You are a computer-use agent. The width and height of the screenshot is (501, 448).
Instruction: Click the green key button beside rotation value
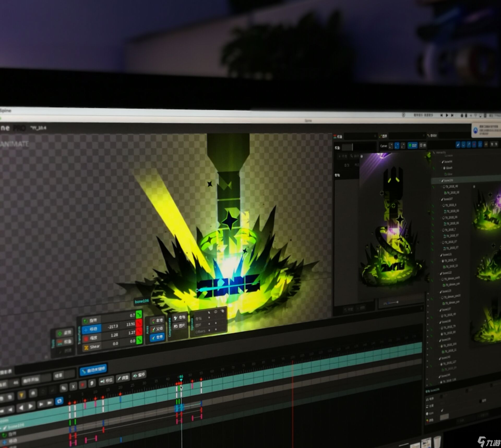139,314
